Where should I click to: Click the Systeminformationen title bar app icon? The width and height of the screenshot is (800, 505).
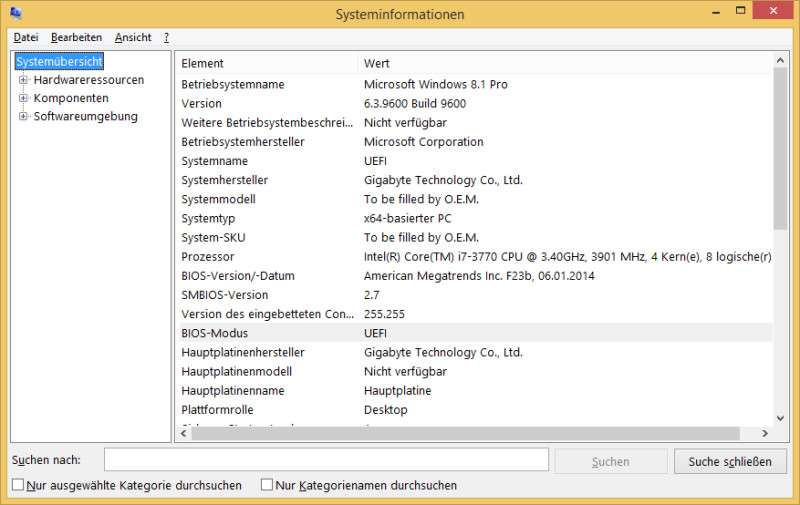15,14
